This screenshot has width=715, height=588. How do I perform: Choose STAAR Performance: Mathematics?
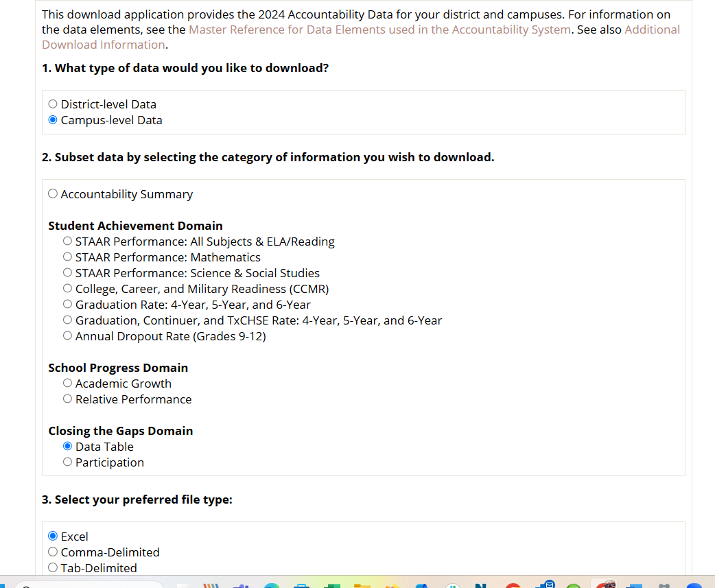(x=67, y=257)
